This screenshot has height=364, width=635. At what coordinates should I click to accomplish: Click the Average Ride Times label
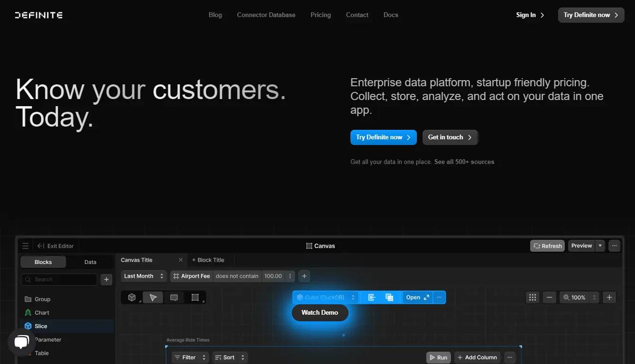click(x=188, y=340)
